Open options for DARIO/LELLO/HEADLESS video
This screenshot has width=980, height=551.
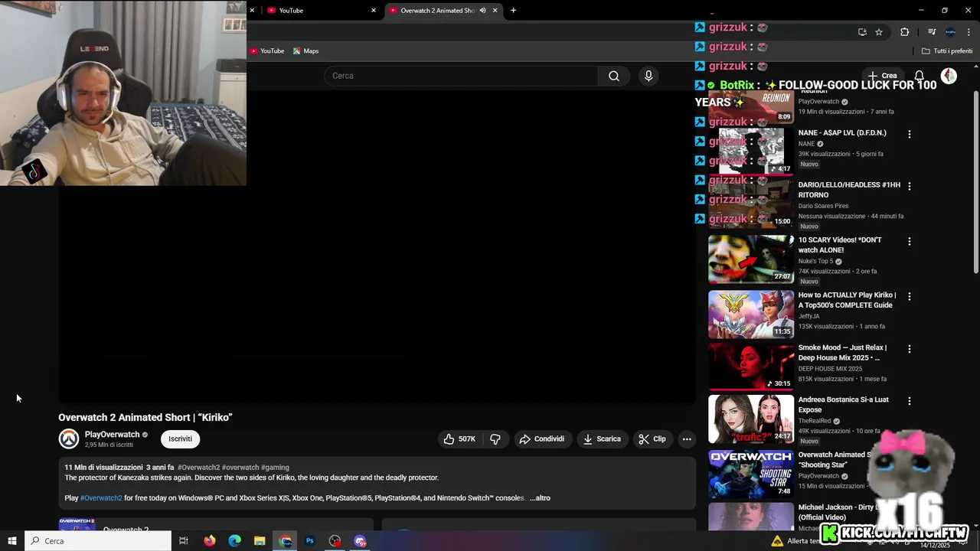point(909,186)
